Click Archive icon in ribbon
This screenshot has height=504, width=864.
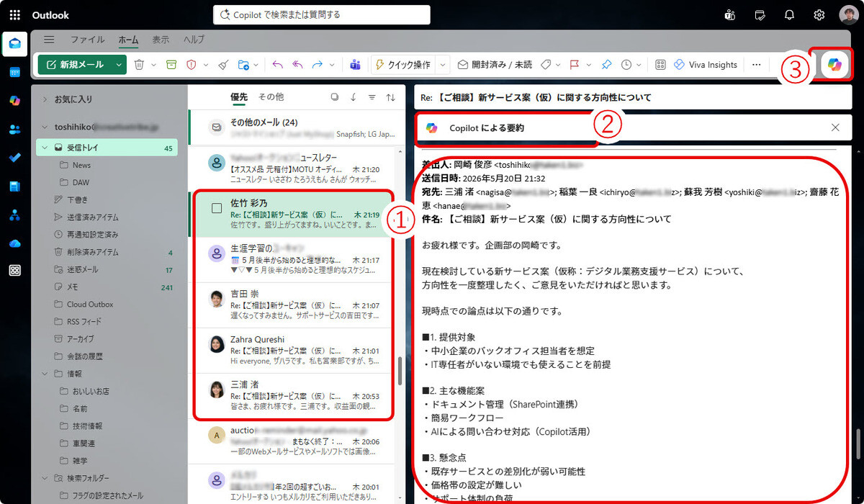pyautogui.click(x=171, y=65)
